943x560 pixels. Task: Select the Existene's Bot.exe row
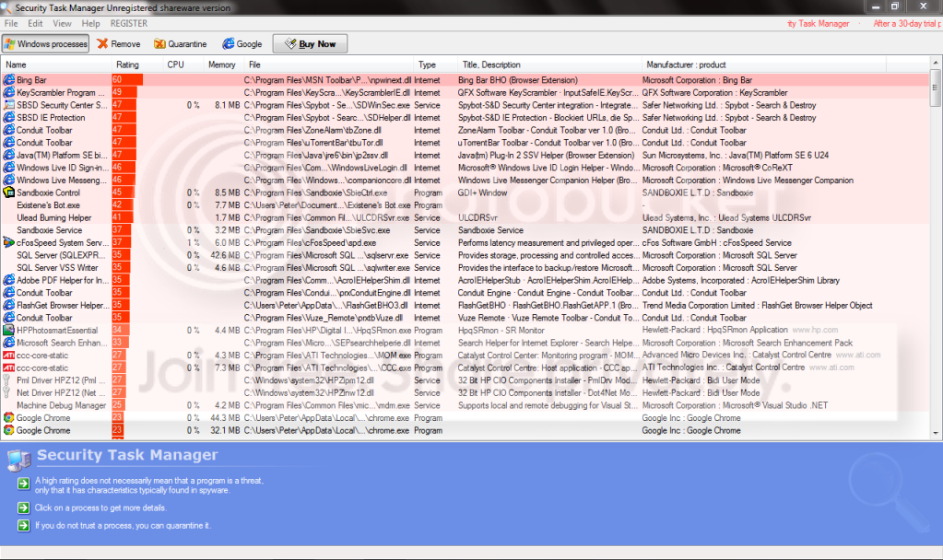pos(466,205)
